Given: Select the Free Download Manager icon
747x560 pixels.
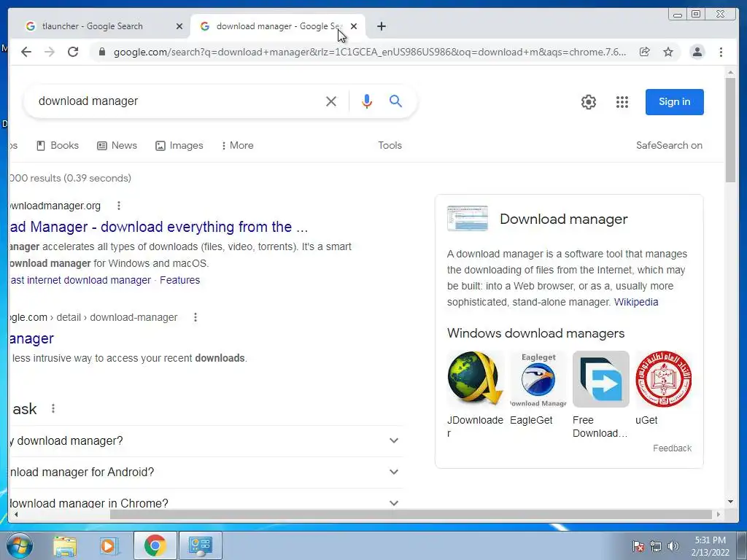Looking at the screenshot, I should tap(601, 379).
